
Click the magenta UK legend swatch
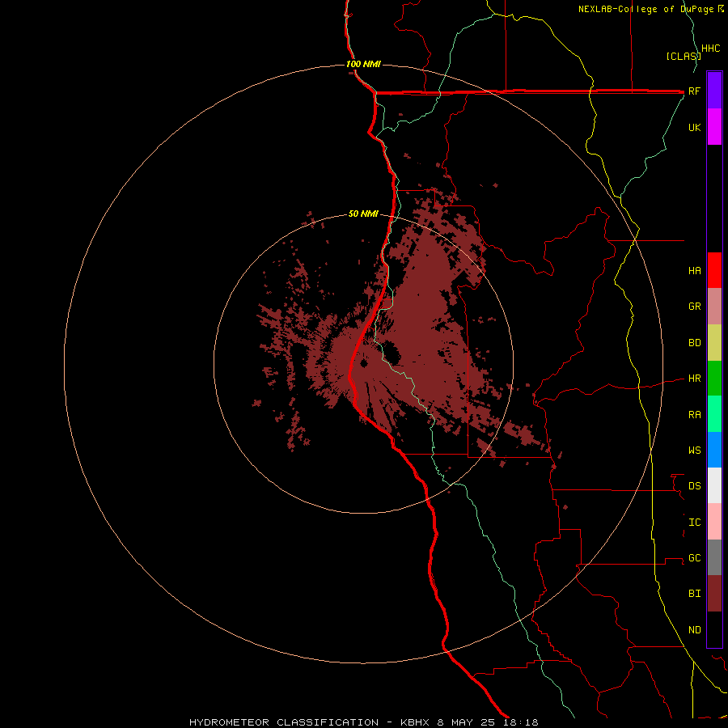[714, 127]
